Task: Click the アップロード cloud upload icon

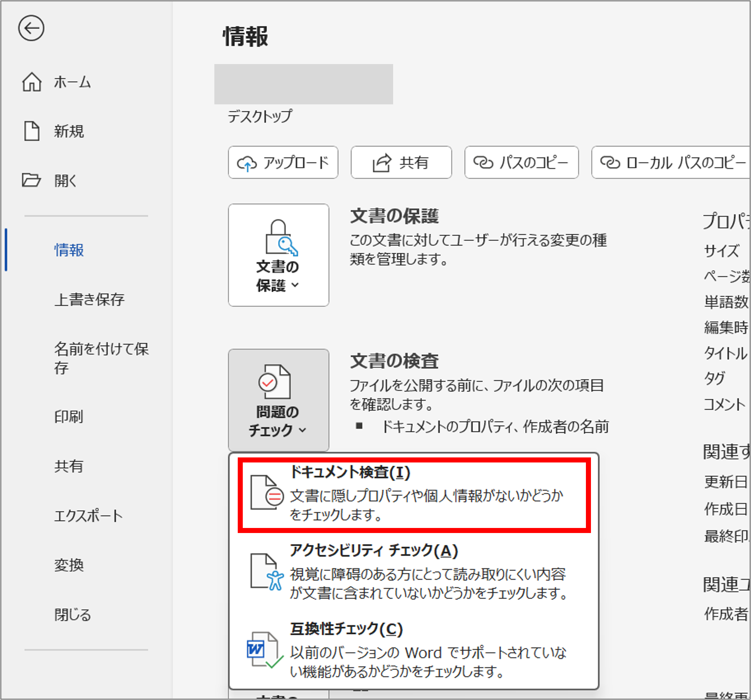Action: 247,163
